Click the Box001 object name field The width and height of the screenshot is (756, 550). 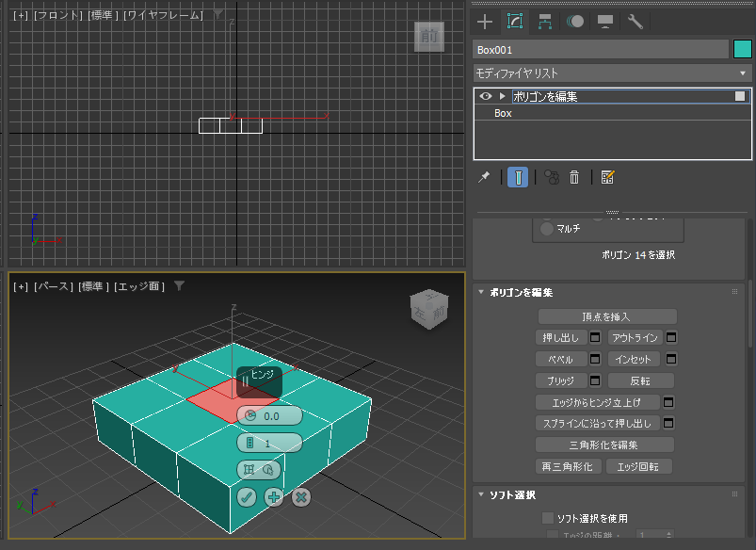pos(601,50)
